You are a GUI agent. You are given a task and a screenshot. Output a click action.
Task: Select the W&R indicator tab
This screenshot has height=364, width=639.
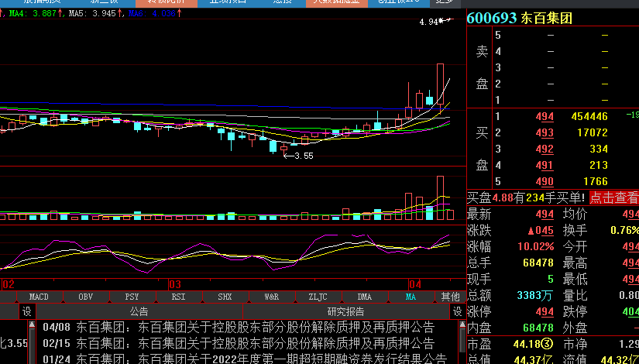271,297
